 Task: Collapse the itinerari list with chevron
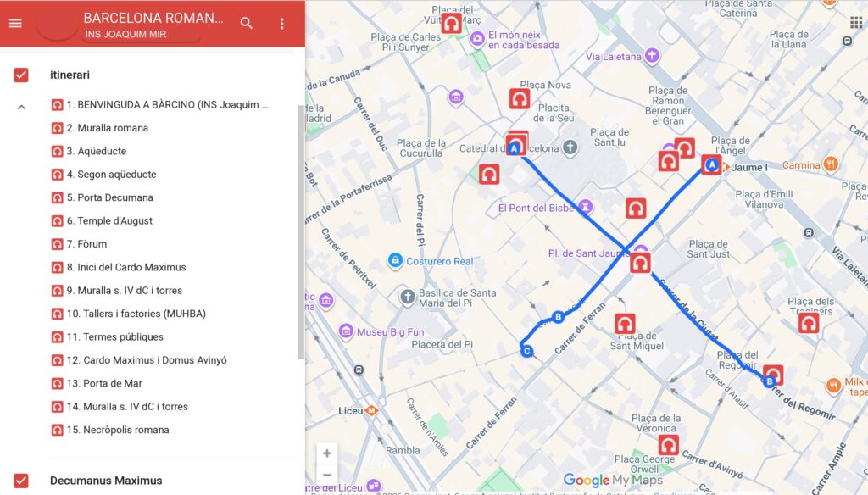(22, 107)
